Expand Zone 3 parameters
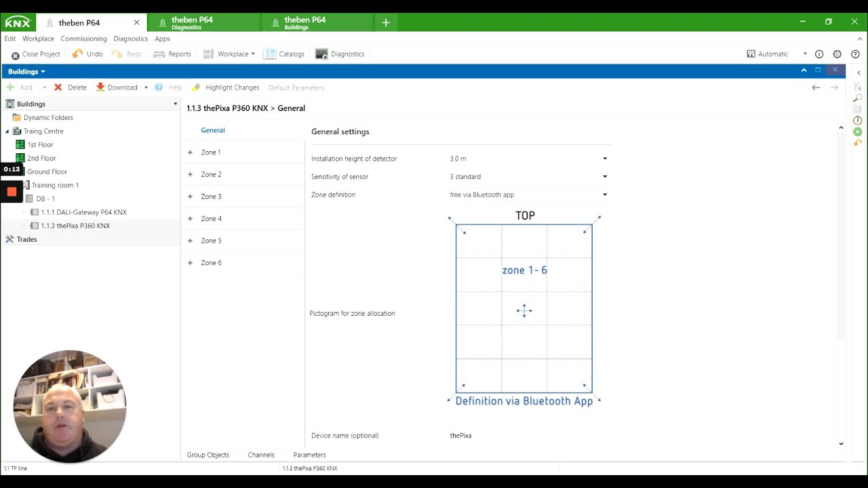Image resolution: width=868 pixels, height=488 pixels. tap(190, 197)
